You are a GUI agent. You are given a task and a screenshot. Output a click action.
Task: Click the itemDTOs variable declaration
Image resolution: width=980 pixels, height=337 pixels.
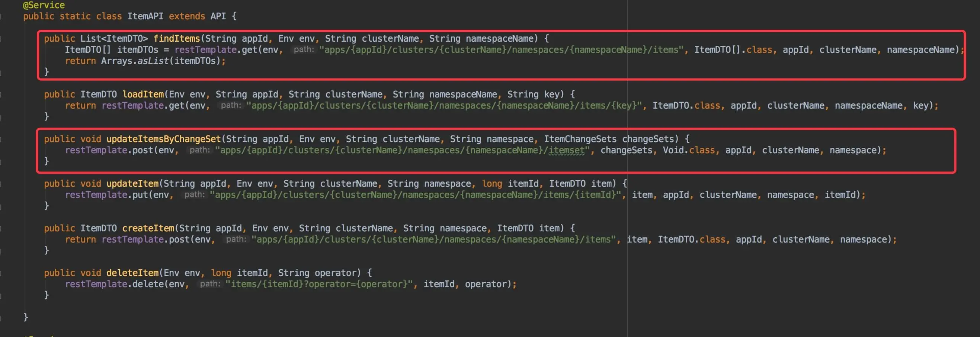[x=137, y=50]
